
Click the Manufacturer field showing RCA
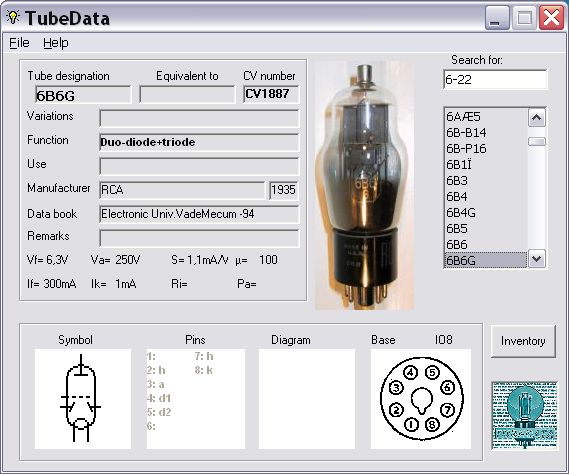coord(183,190)
